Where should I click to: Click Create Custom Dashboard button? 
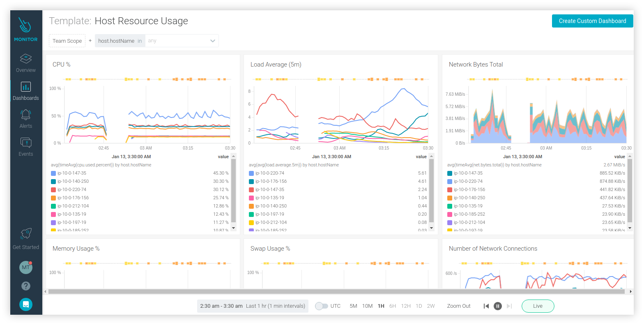coord(592,21)
